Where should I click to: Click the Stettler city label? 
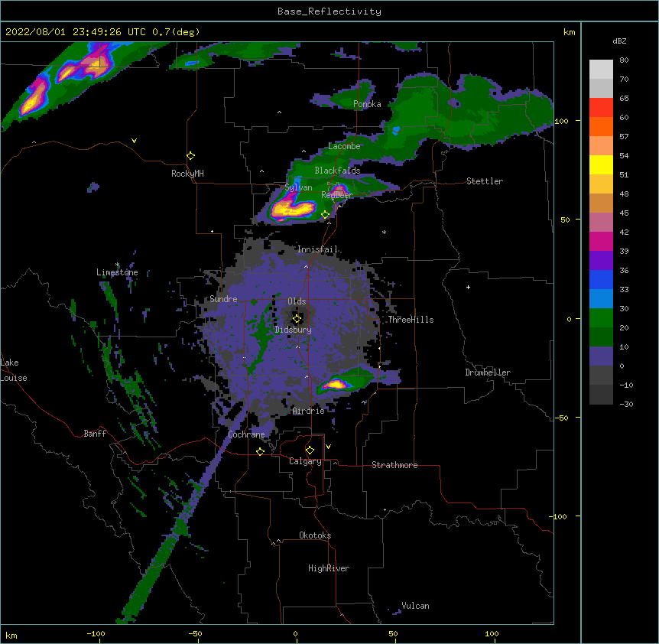pos(485,181)
